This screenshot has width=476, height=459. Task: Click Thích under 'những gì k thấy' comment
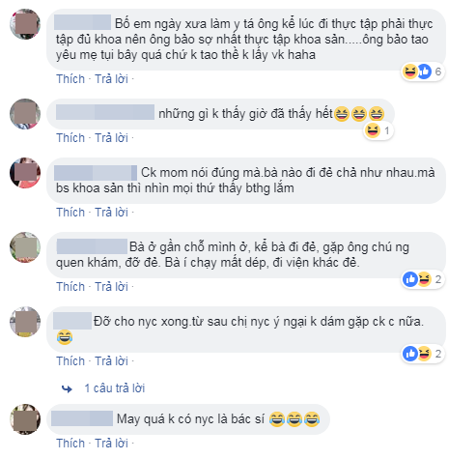tap(70, 138)
